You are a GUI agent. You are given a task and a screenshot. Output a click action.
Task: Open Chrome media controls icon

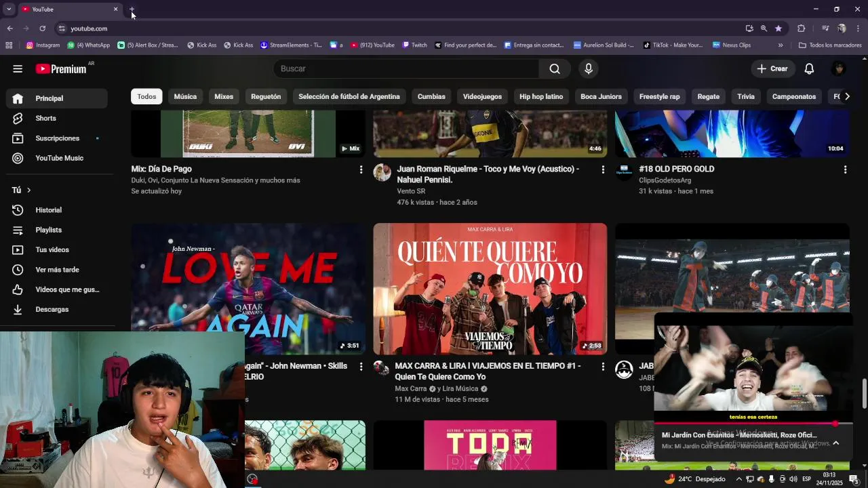(825, 28)
